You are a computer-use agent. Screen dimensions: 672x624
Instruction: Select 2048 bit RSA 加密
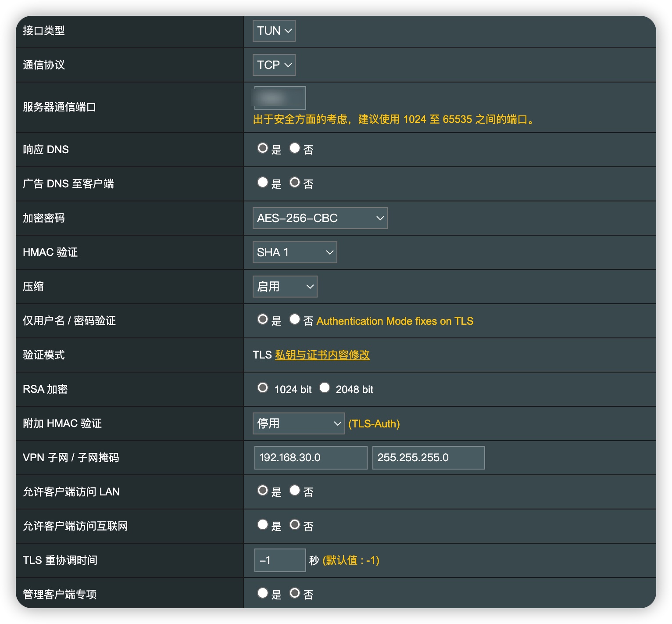click(325, 387)
